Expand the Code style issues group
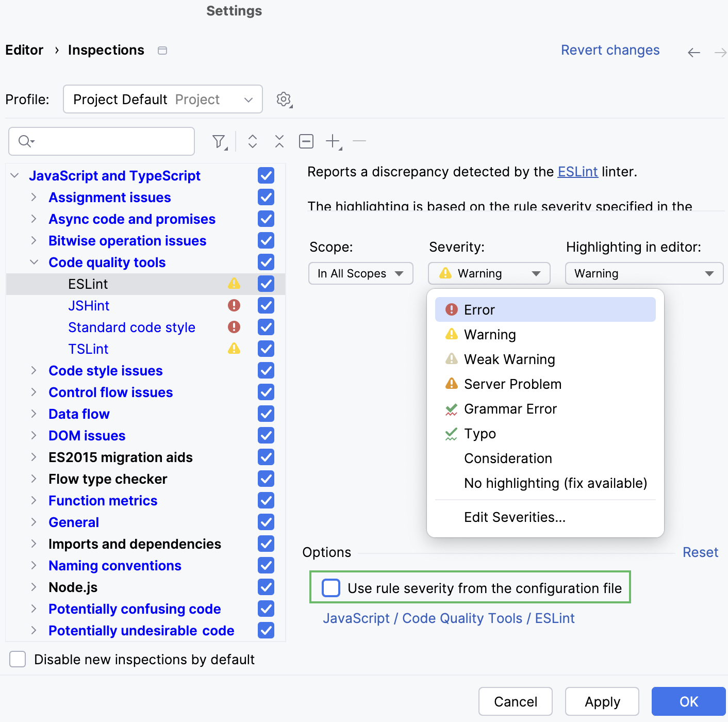The height and width of the screenshot is (722, 728). click(34, 370)
